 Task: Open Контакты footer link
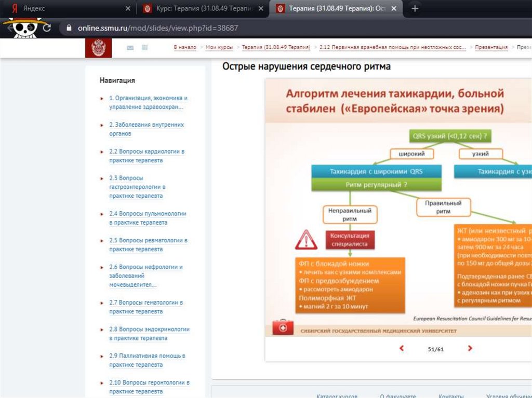[451, 395]
